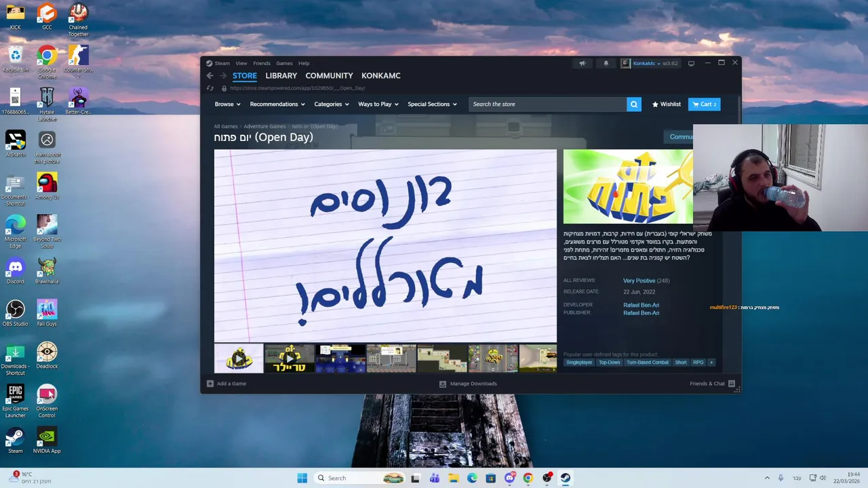Expand the Recommendations dropdown
Image resolution: width=868 pixels, height=488 pixels.
click(277, 104)
